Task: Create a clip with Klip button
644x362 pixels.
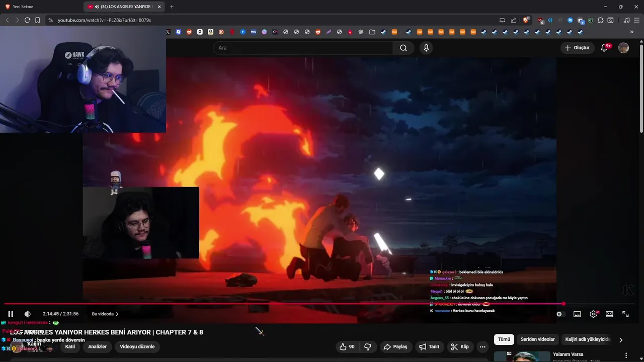Action: point(460,346)
